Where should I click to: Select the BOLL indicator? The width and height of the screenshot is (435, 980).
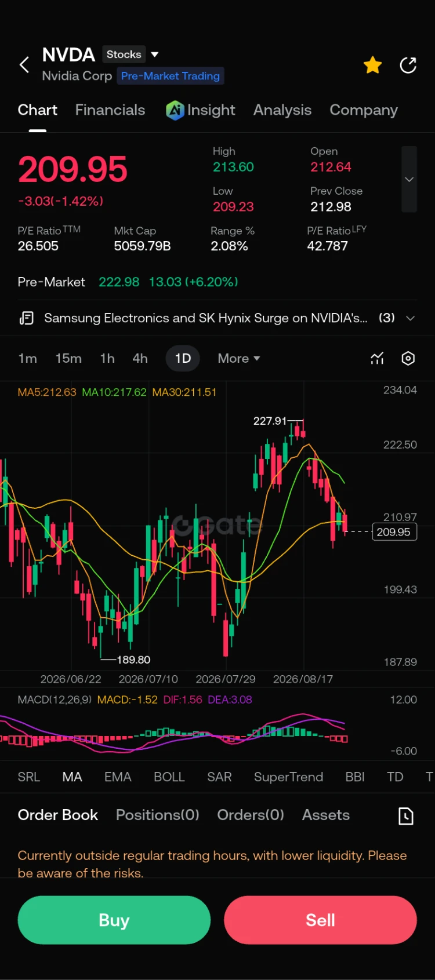tap(169, 777)
